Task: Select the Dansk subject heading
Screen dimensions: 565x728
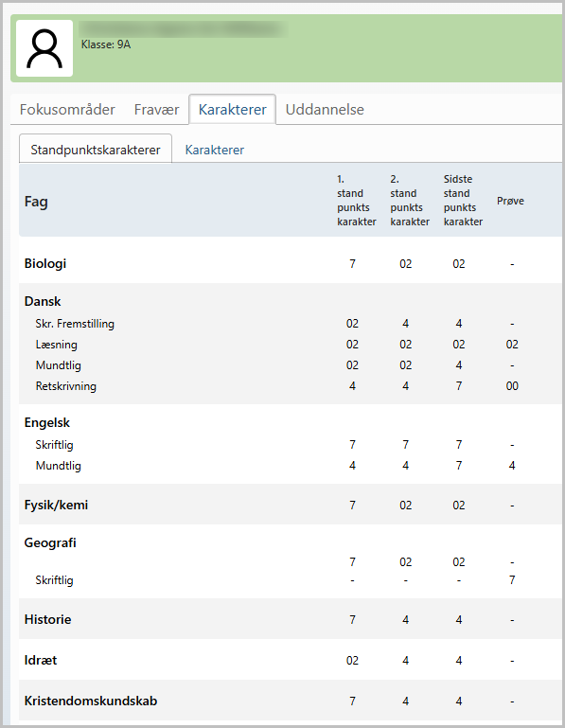Action: (43, 301)
